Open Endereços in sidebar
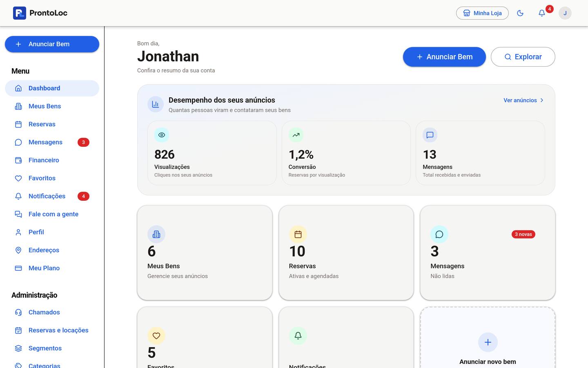This screenshot has width=588, height=368. click(52, 250)
